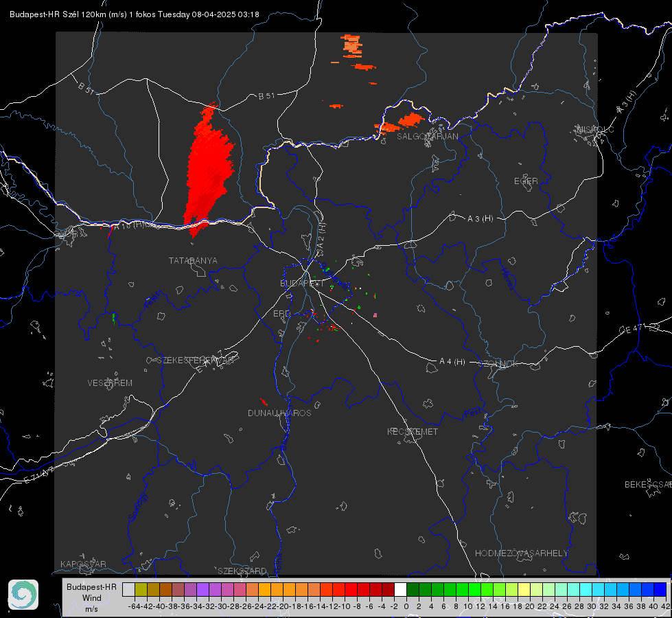Image resolution: width=672 pixels, height=618 pixels.
Task: Pick the deep blue swatch between 40 and 42
Action: 660,589
